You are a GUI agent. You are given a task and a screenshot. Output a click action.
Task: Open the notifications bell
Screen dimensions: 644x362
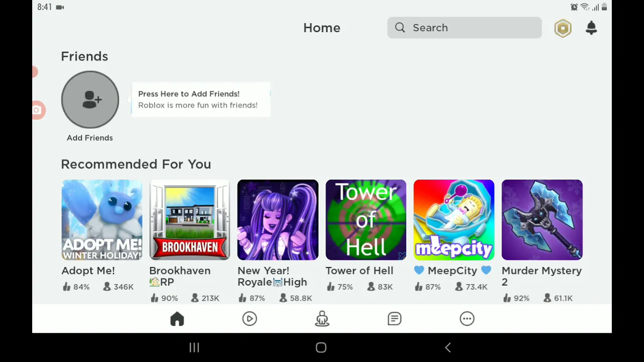point(591,28)
